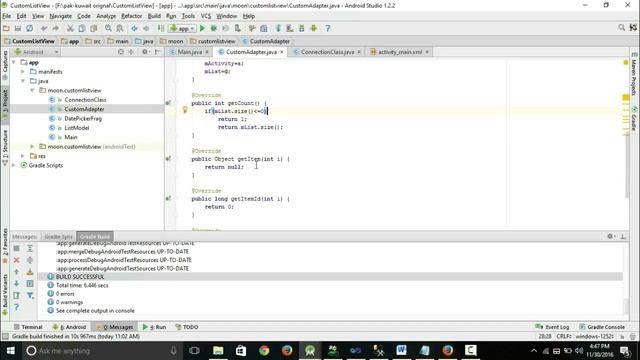Click the Windows Start button
640x360 pixels.
tap(10, 350)
